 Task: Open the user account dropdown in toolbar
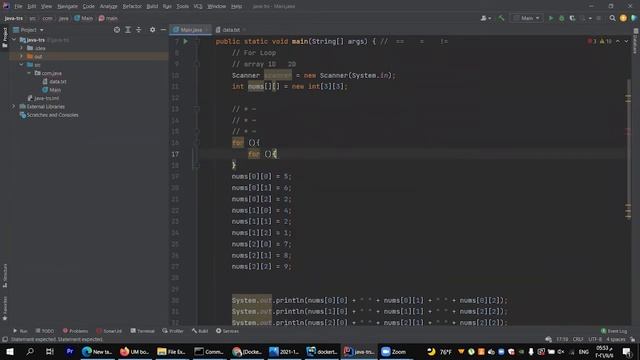486,18
